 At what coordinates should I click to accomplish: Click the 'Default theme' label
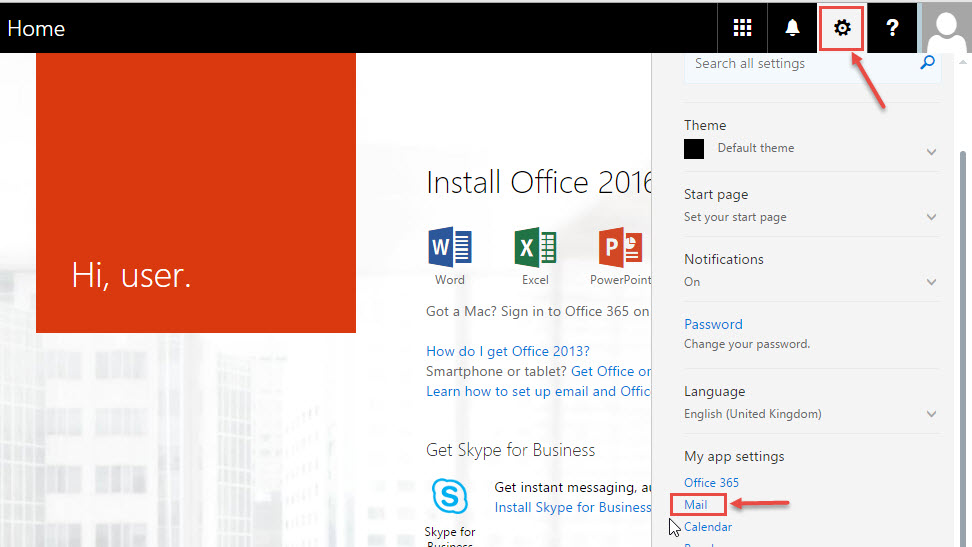756,148
